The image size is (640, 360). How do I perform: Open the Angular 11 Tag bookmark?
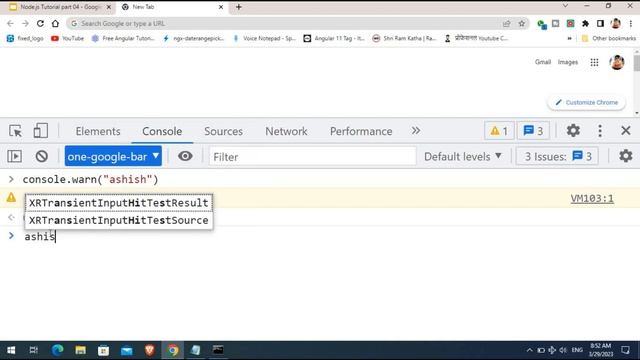tap(334, 38)
